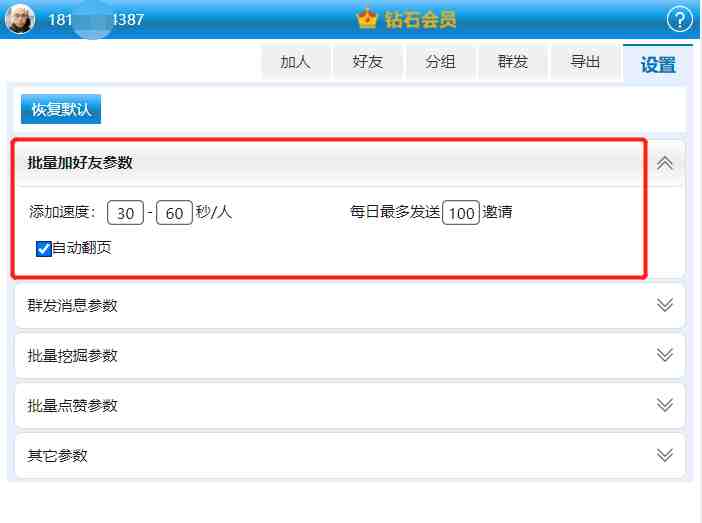Click the diamond member crown icon
Viewport: 702px width, 523px height.
pos(367,19)
